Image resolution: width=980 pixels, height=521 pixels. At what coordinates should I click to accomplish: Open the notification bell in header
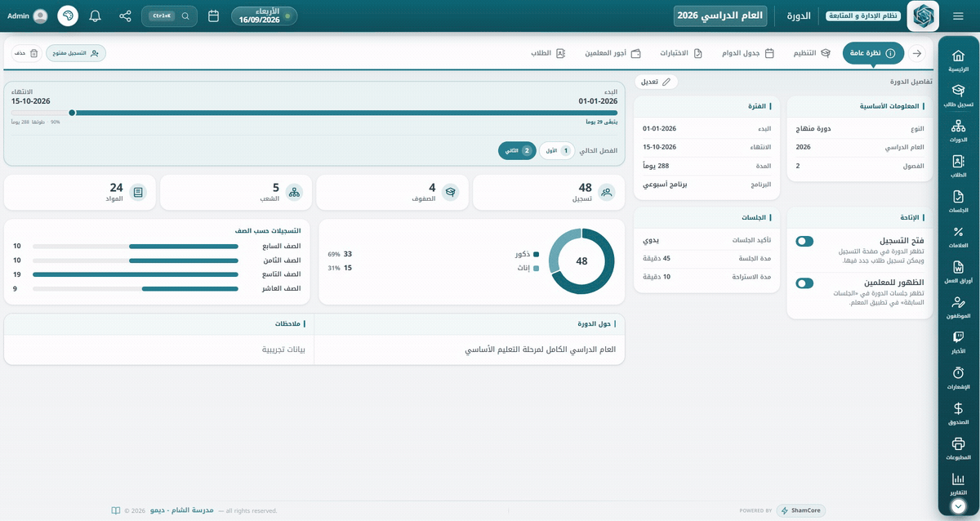point(95,16)
